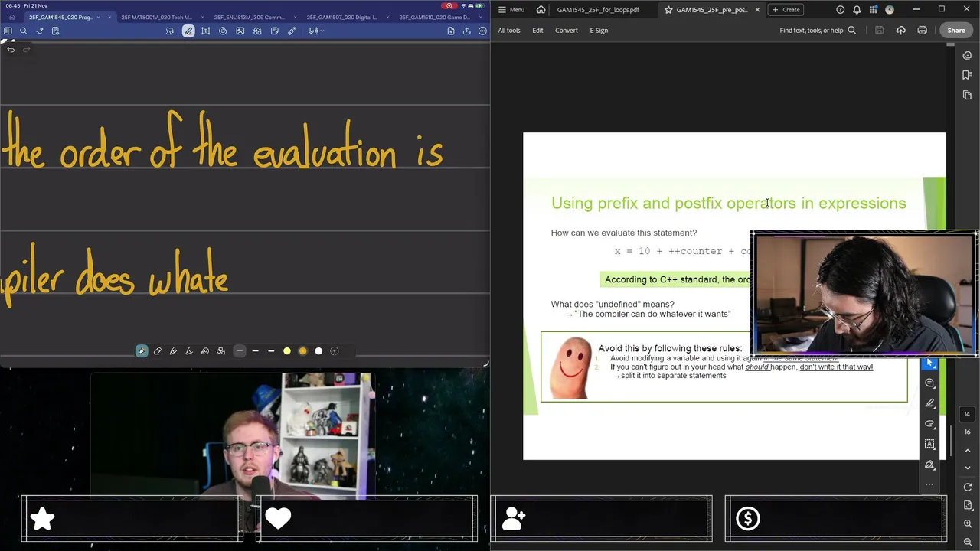Select the laser pointer tool in notes toolbar

[x=292, y=31]
